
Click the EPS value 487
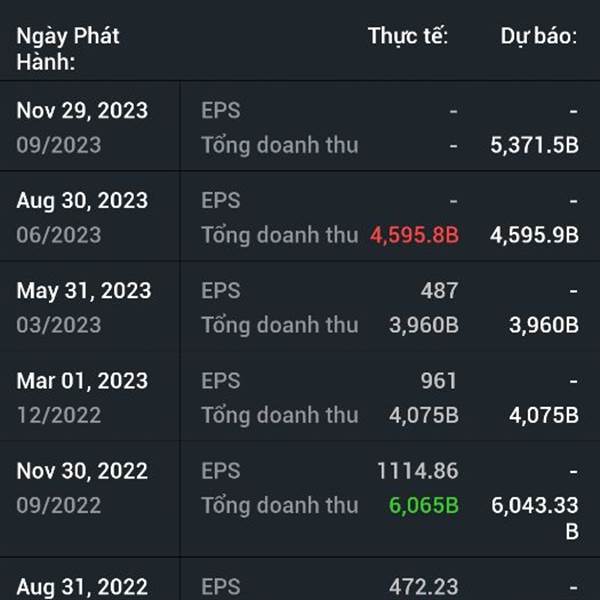point(439,290)
